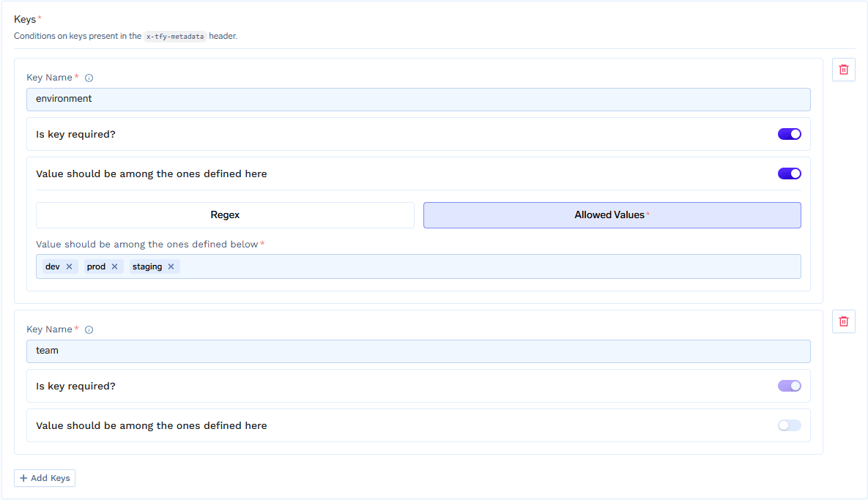
Task: Click the 'x-tfy-metadata' code text
Action: click(x=175, y=37)
